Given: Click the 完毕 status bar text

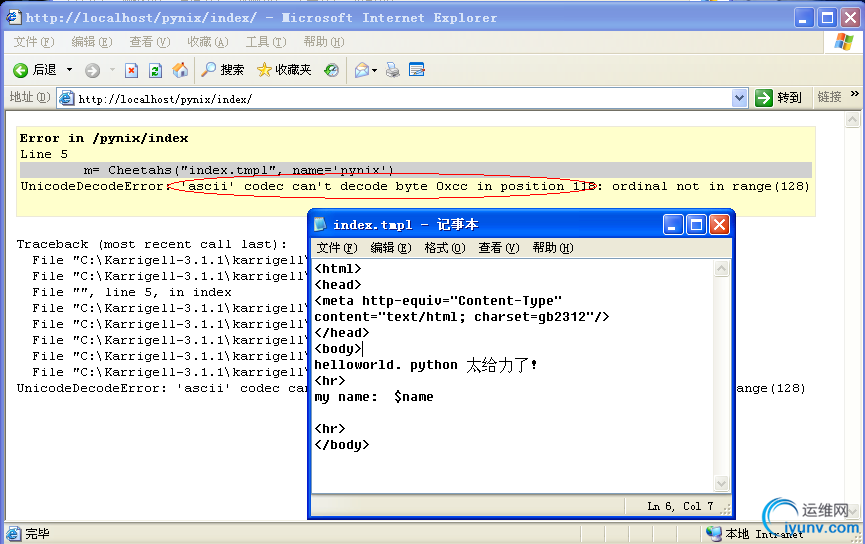Looking at the screenshot, I should coord(37,534).
